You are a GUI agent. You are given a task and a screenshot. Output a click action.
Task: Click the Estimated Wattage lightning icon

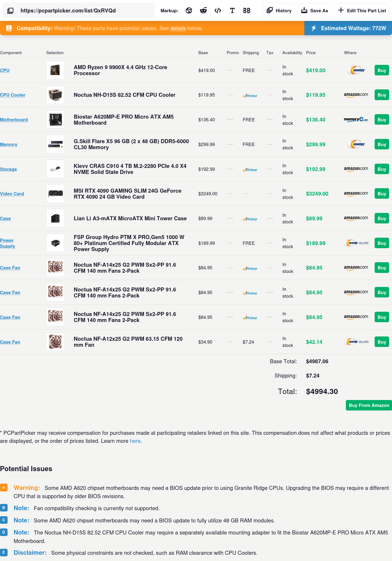[314, 28]
